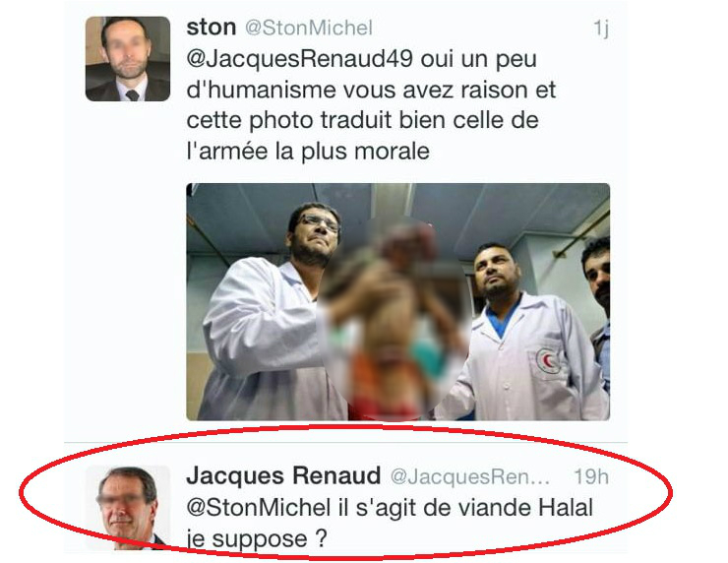Click the tweet line "cette photo traduit bien celle de"

pos(363,121)
